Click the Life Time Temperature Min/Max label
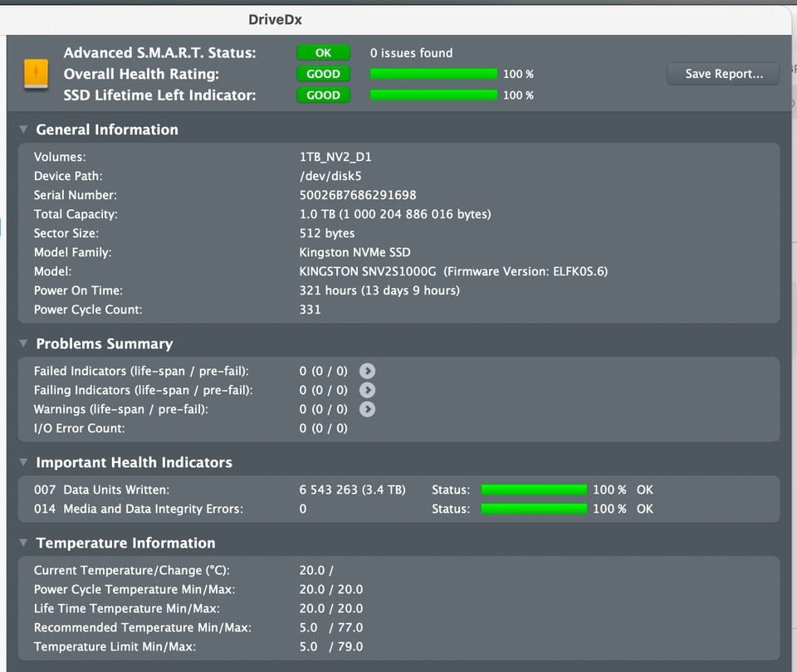The height and width of the screenshot is (672, 797). (x=126, y=608)
